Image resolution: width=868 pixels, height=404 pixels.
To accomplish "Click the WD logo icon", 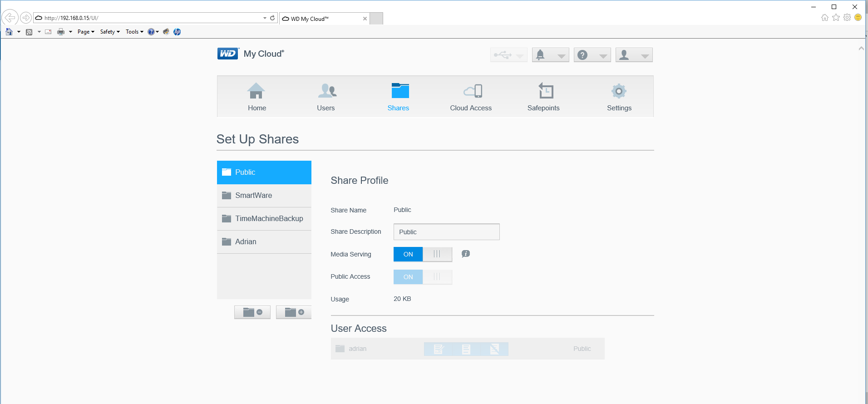I will (228, 54).
